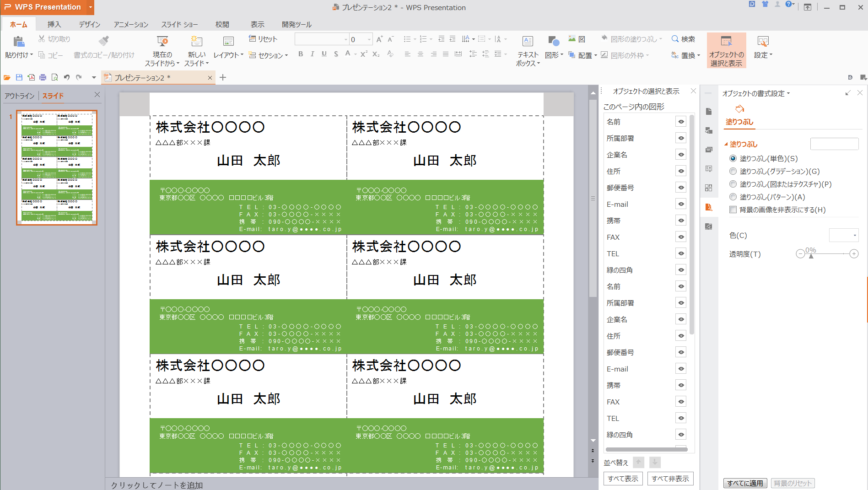Switch to the アウトライン panel tab
868x490 pixels.
tap(20, 96)
